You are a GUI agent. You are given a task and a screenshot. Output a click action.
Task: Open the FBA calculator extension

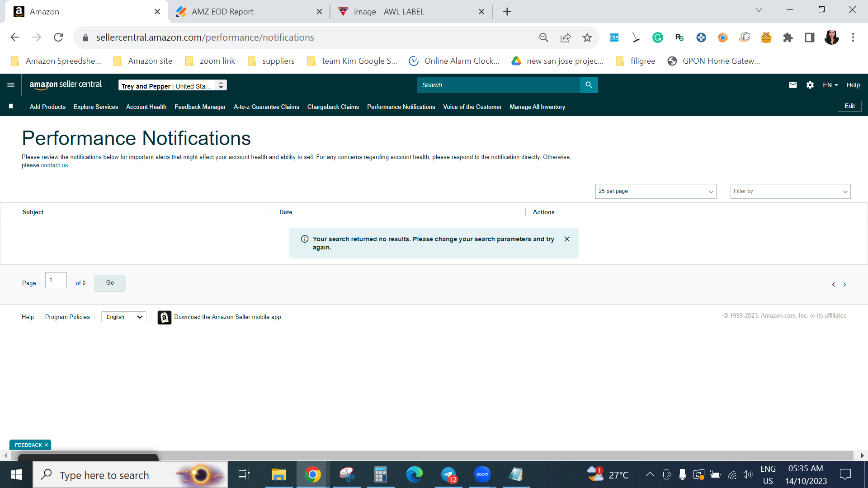click(x=614, y=38)
